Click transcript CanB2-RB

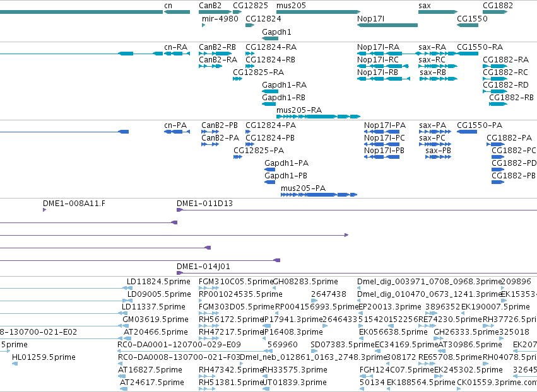coord(217,47)
